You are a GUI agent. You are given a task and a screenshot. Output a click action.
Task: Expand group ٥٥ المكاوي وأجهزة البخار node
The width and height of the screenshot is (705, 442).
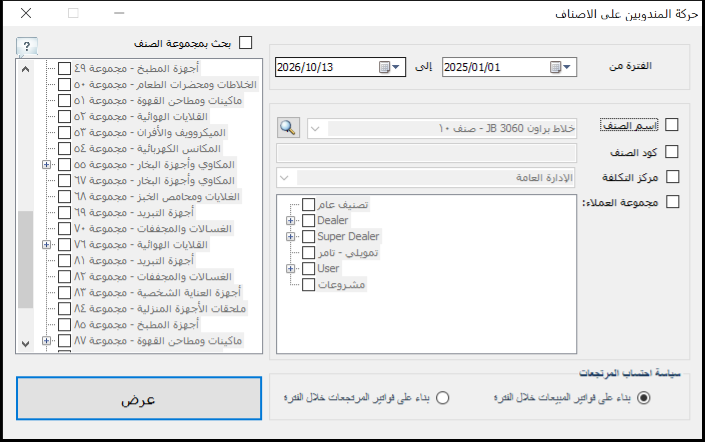[46, 165]
